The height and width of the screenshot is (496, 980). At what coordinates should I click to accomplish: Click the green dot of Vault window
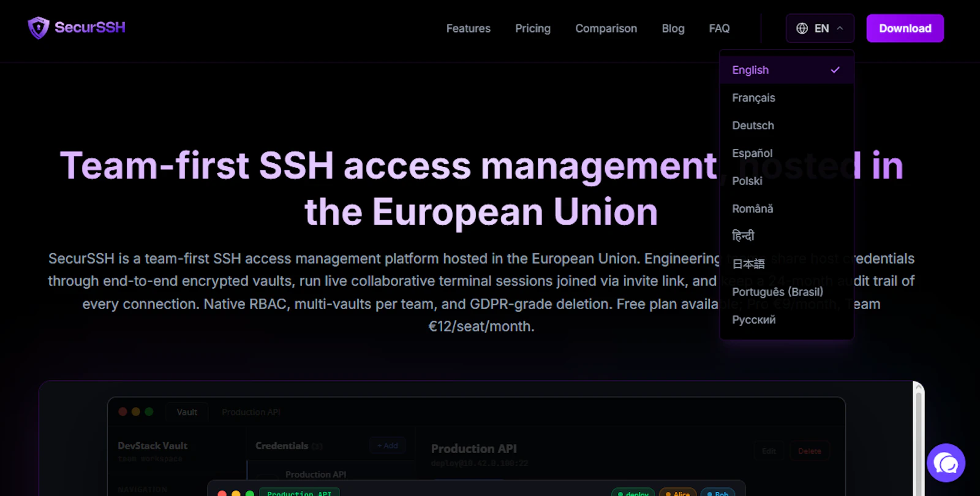pos(149,412)
